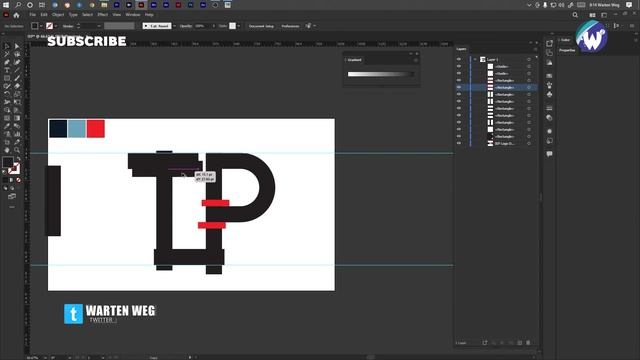Click the Change Screen Mode button
640x360 pixels.
[12, 196]
